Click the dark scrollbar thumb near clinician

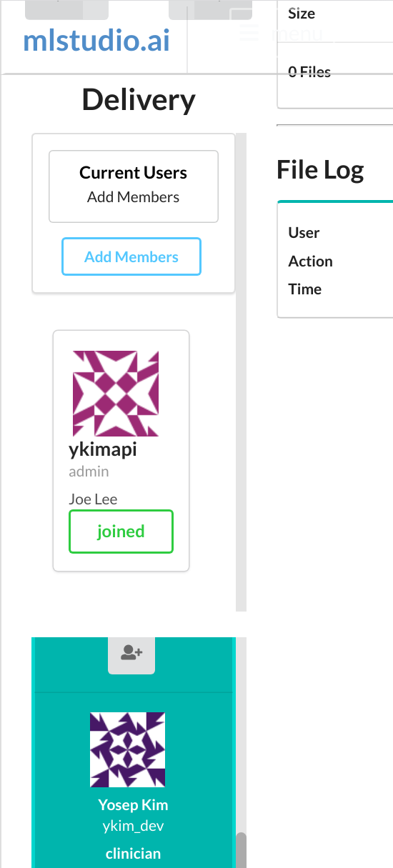[242, 850]
